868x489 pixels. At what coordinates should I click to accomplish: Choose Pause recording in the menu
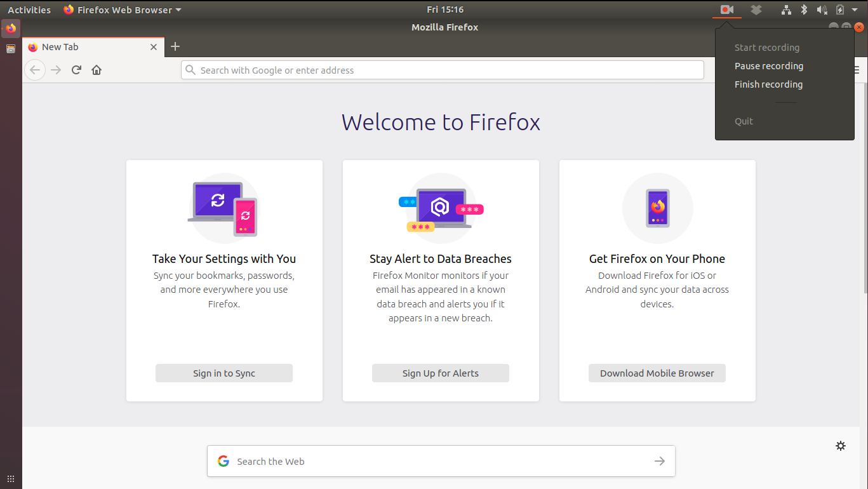coord(769,66)
